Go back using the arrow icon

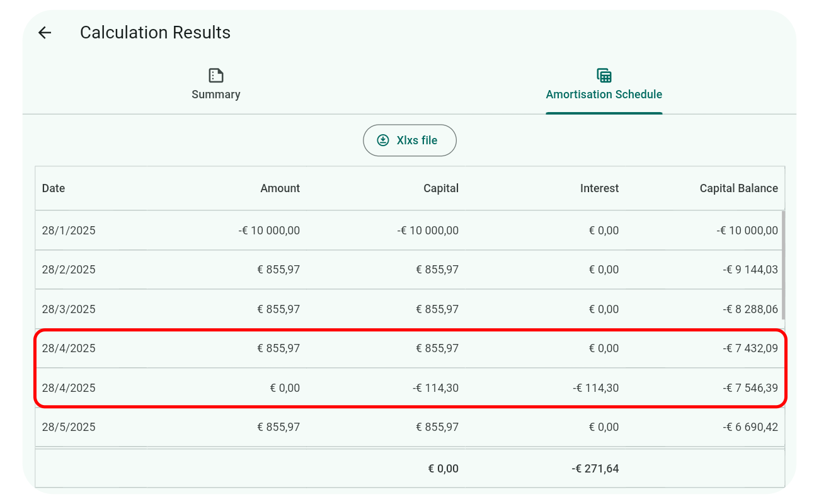tap(45, 33)
